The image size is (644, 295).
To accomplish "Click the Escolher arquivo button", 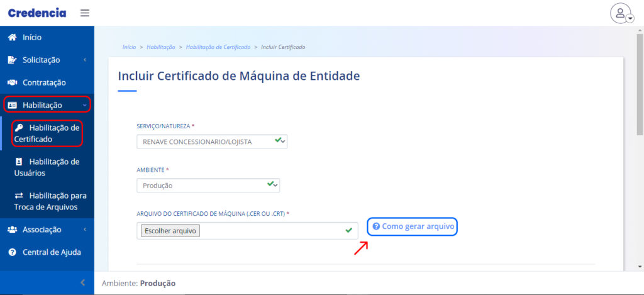I will click(170, 231).
